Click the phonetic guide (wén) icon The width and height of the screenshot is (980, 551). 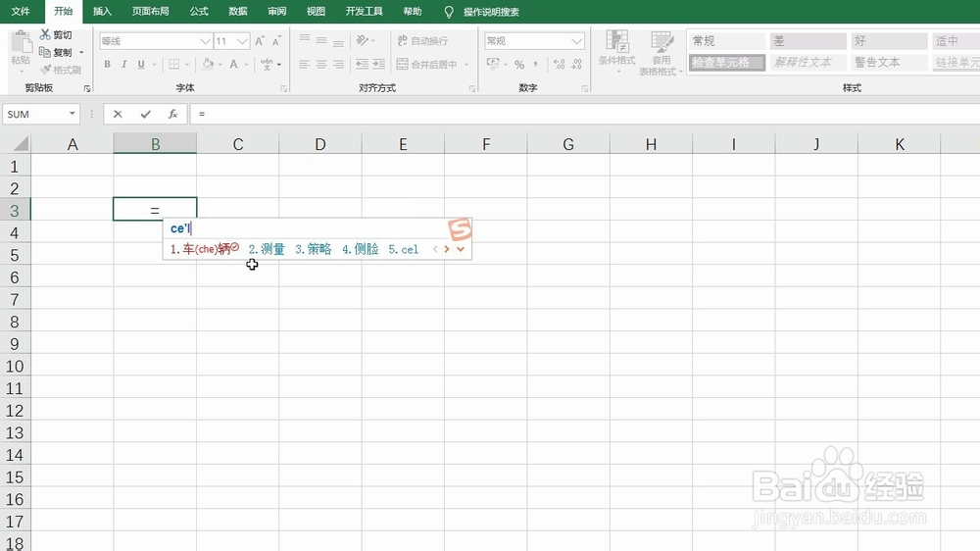(x=267, y=64)
